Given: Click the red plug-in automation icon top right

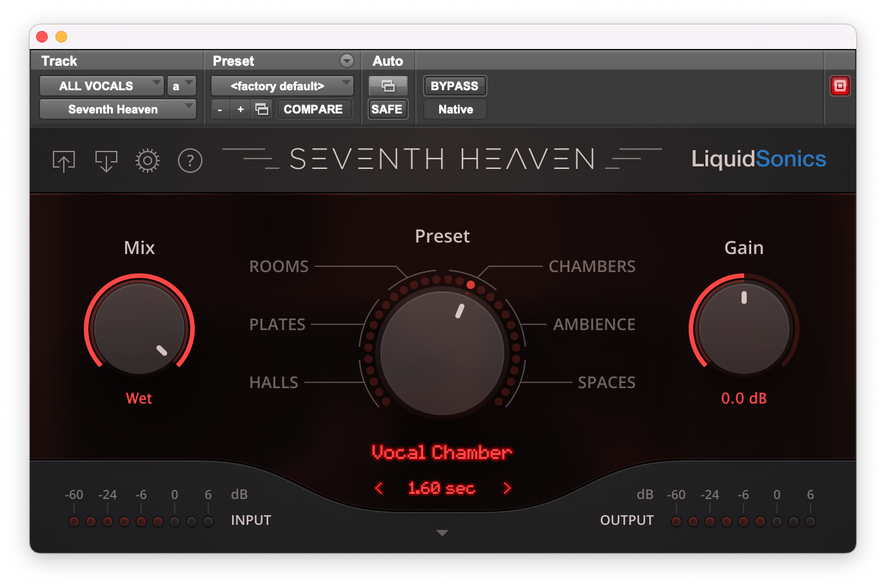Looking at the screenshot, I should click(840, 85).
